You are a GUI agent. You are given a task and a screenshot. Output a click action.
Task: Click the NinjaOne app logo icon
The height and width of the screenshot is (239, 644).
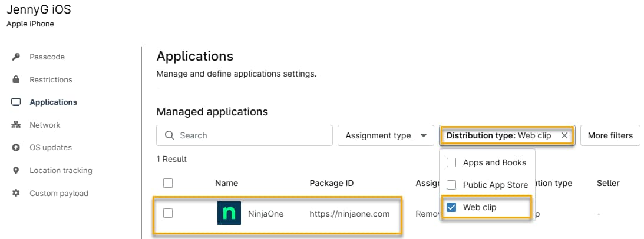coord(229,214)
